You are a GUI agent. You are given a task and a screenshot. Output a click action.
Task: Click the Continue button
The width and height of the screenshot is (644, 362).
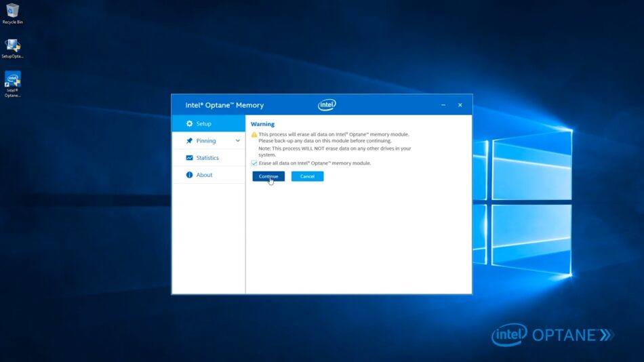(x=268, y=176)
